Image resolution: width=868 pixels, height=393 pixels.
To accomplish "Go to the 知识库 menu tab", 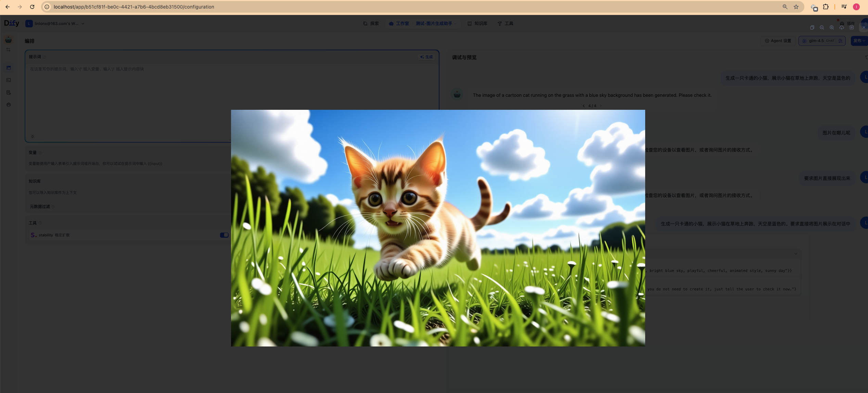I will (477, 24).
